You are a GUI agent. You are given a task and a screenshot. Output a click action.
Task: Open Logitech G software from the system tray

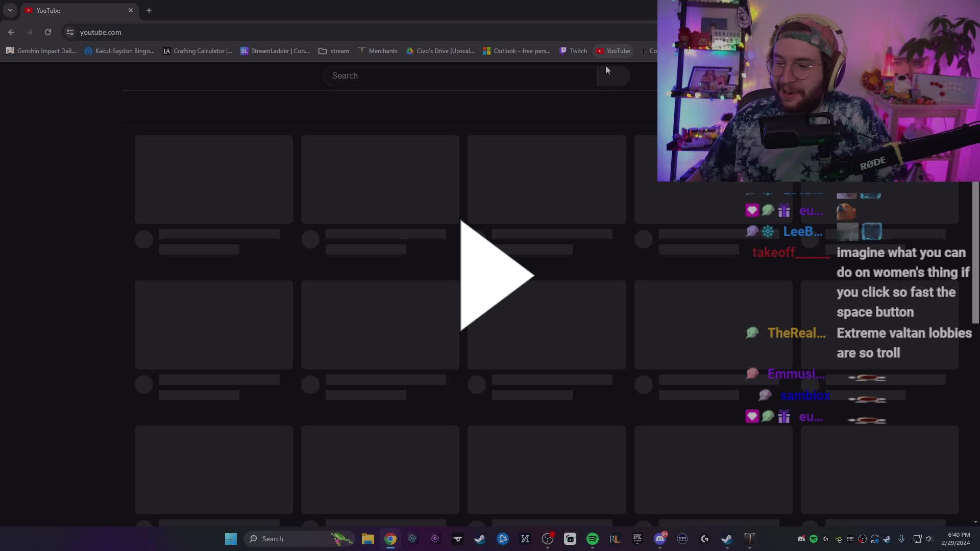point(826,539)
